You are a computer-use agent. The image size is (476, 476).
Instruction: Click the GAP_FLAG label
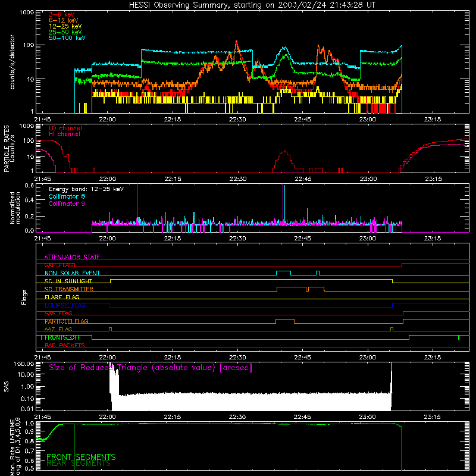(59, 265)
